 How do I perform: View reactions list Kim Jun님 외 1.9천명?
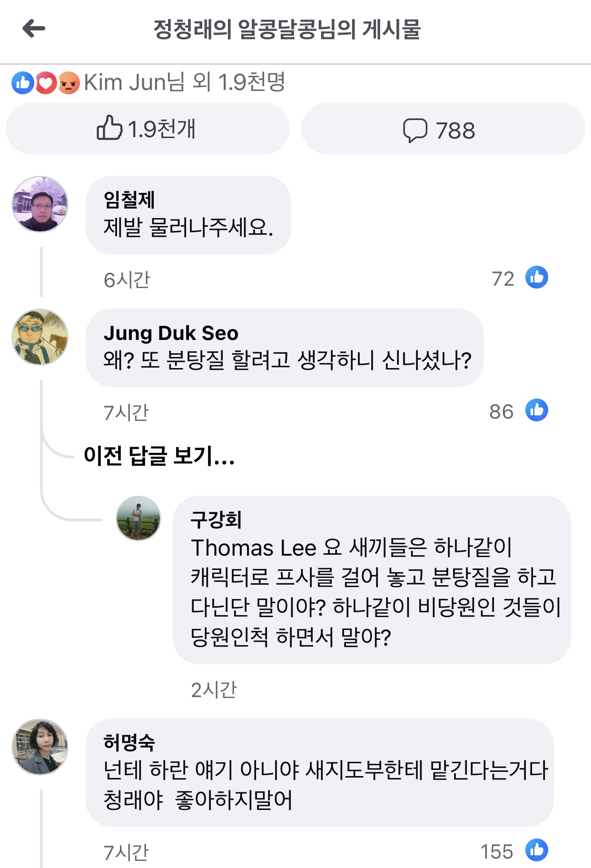pyautogui.click(x=184, y=82)
